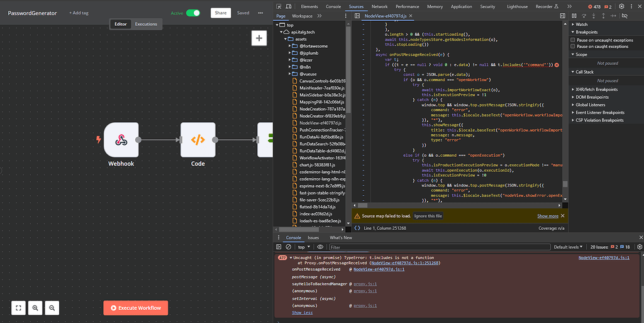Click the clear console icon
Screen dimensions: 644x323
[288, 247]
